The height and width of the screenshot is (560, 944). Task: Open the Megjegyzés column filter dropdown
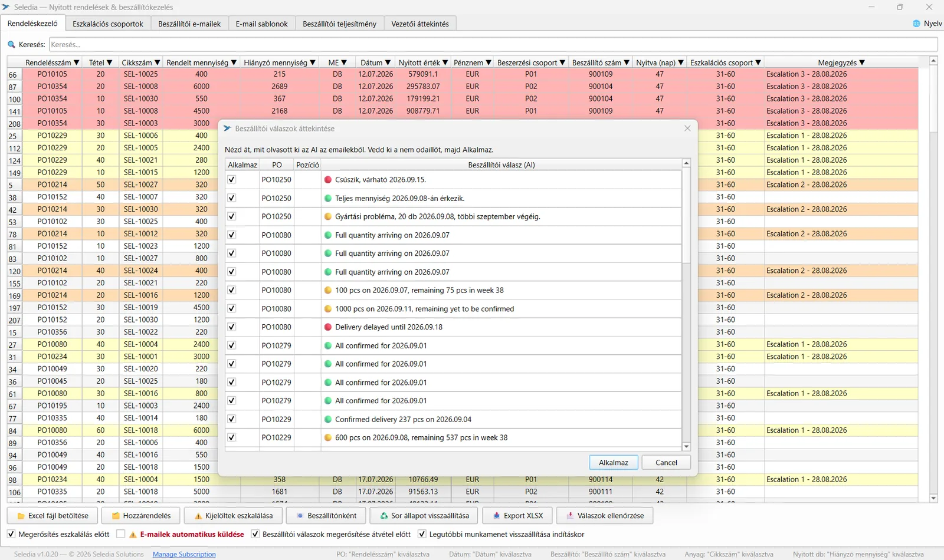862,62
